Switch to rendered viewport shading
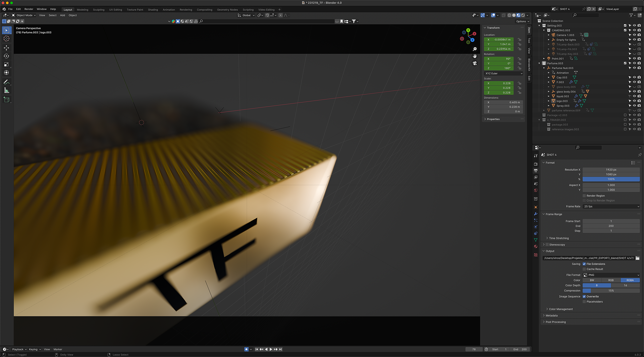Image resolution: width=644 pixels, height=357 pixels. [523, 15]
